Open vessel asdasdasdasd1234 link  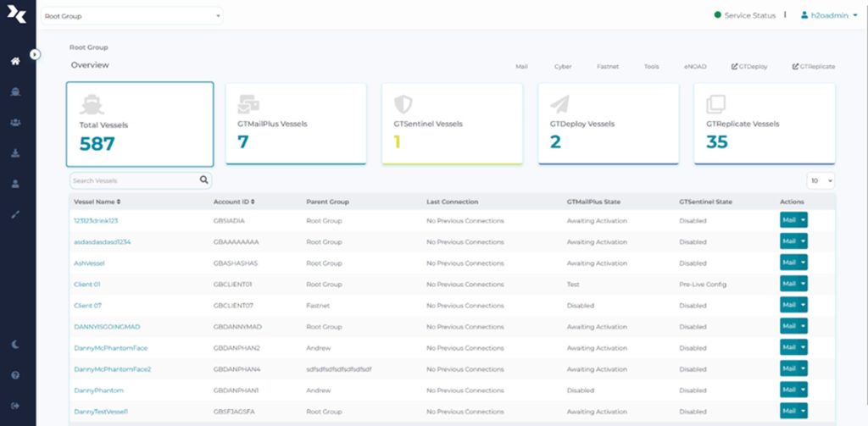tap(103, 241)
